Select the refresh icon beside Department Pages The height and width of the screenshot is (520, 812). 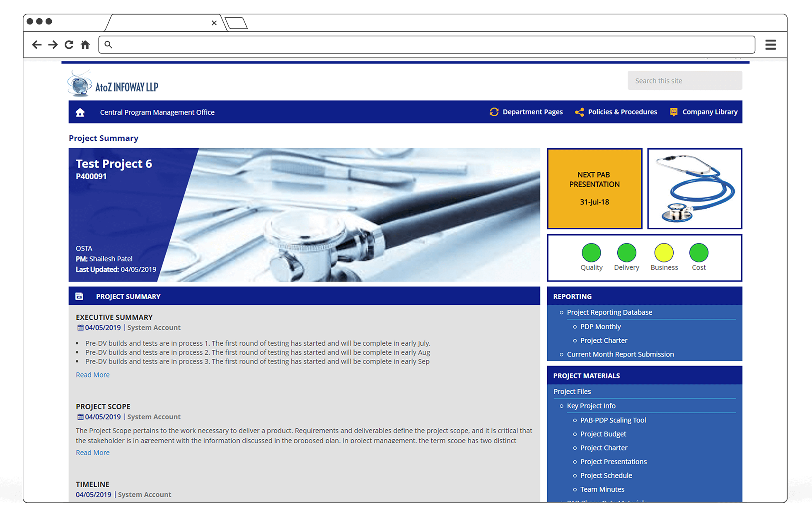coord(494,112)
